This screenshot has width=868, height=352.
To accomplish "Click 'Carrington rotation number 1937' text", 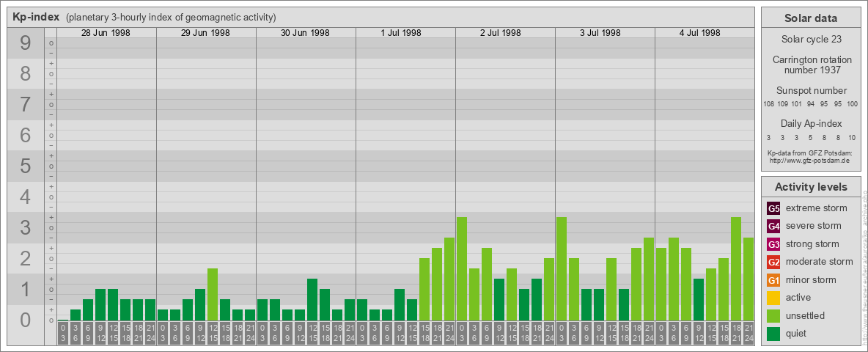I will (811, 65).
